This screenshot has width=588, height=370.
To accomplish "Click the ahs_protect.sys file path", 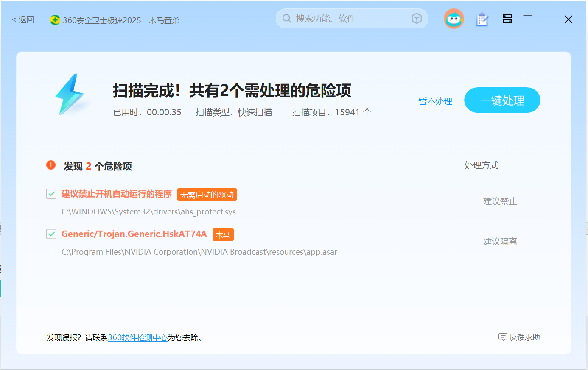I will pos(148,212).
